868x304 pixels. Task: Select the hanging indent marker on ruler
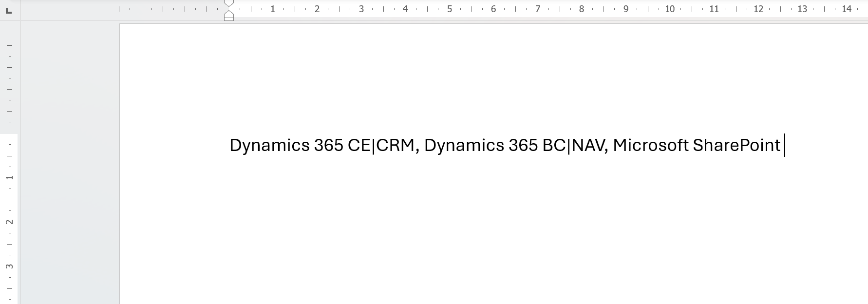tap(229, 15)
